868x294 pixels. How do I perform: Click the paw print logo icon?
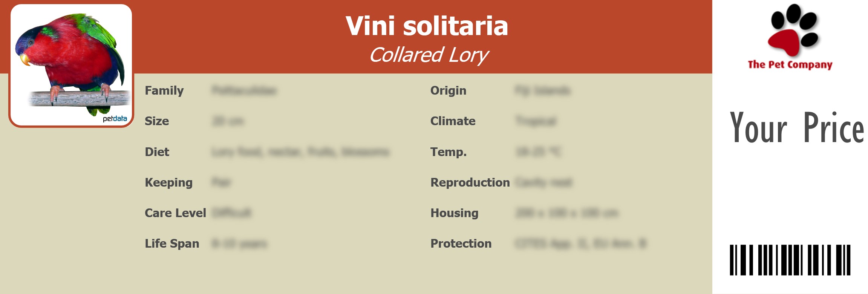click(x=793, y=30)
